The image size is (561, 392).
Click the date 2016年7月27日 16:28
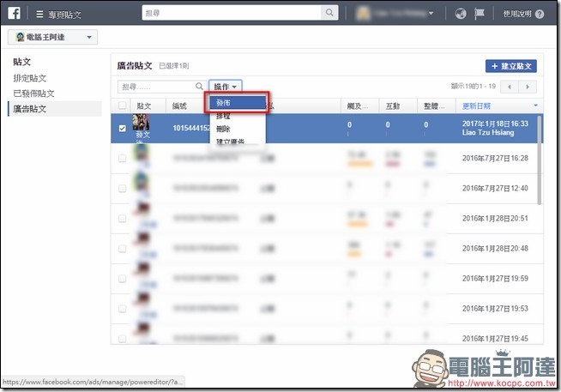tap(495, 158)
